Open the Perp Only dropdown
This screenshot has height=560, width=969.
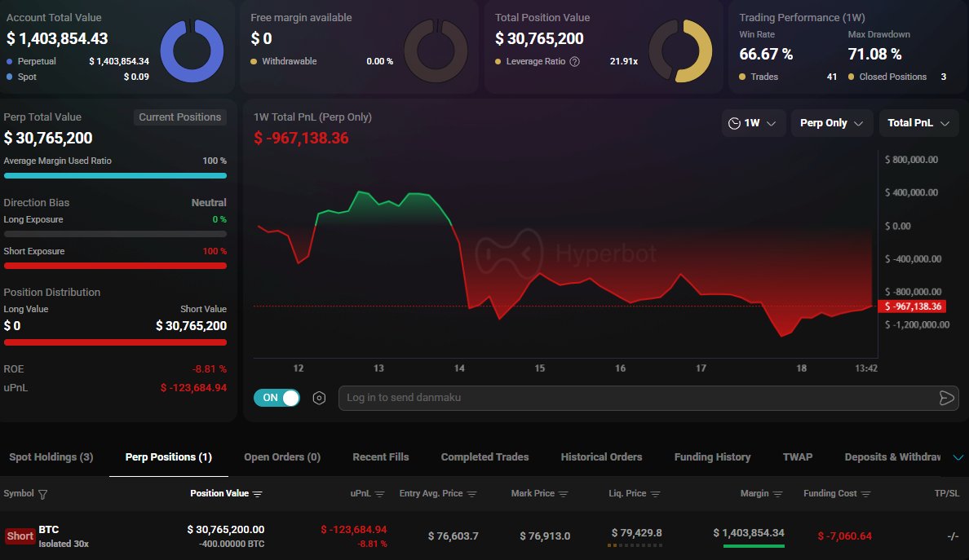(x=832, y=122)
